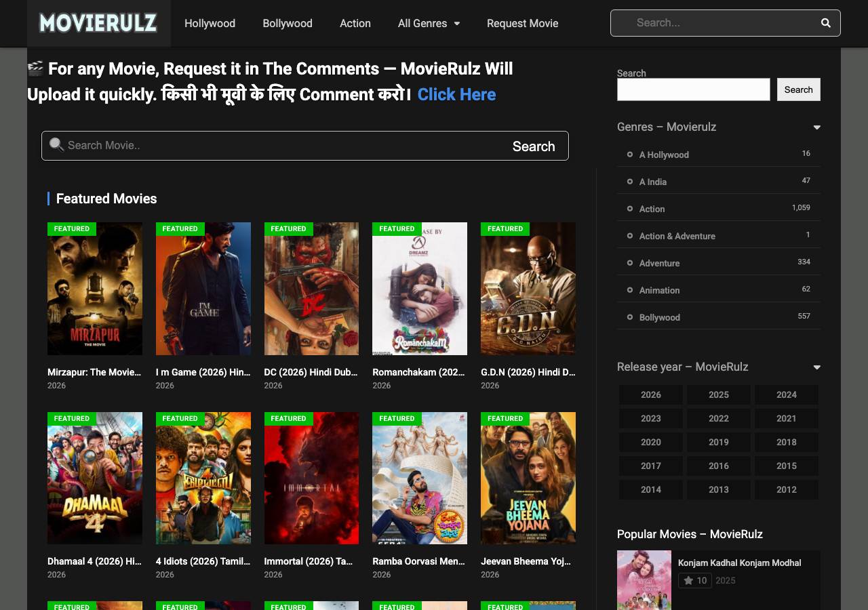The width and height of the screenshot is (868, 610).
Task: Open Konjam Kadhal Konjam Modhal thumbnail
Action: (644, 580)
